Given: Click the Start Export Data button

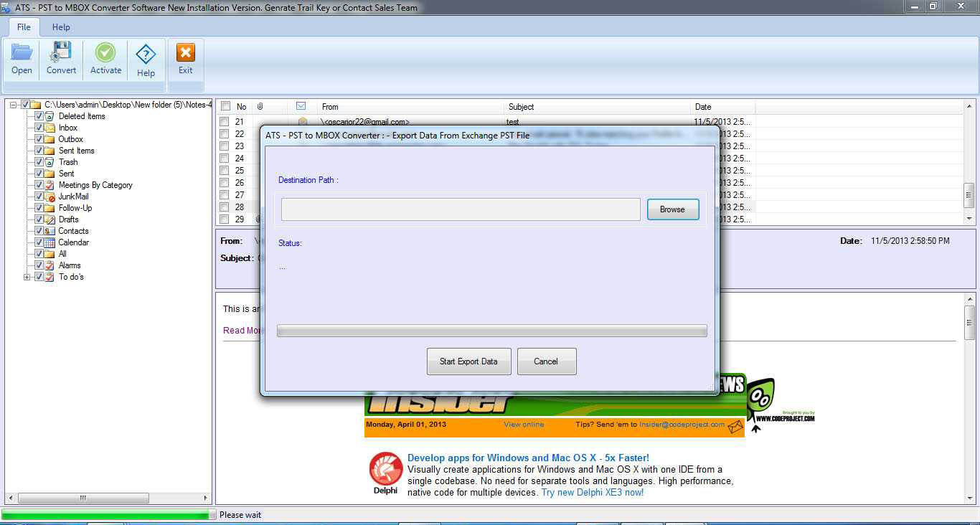Looking at the screenshot, I should point(468,361).
